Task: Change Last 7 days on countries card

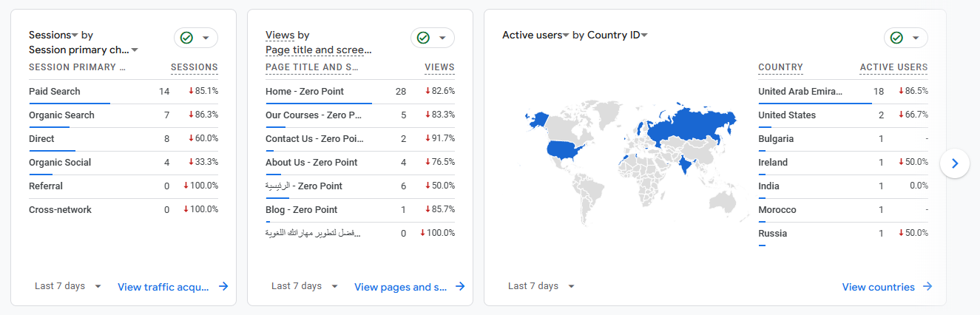Action: [541, 286]
